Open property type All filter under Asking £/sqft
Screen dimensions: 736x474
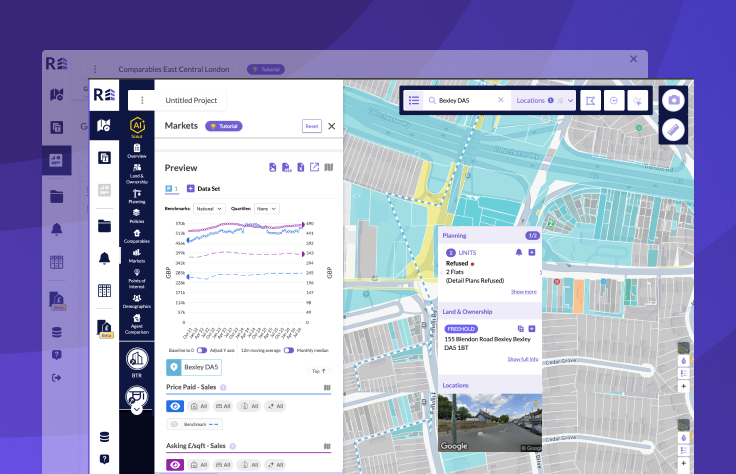pos(199,465)
